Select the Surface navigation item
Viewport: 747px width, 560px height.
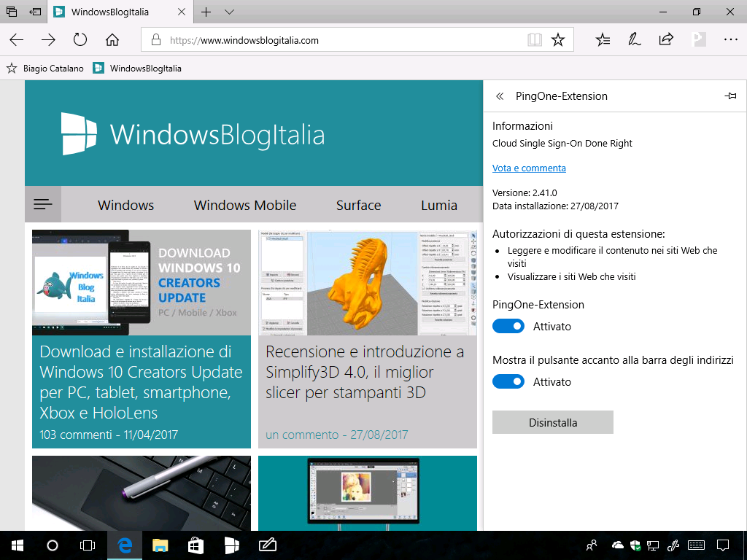[x=358, y=205]
